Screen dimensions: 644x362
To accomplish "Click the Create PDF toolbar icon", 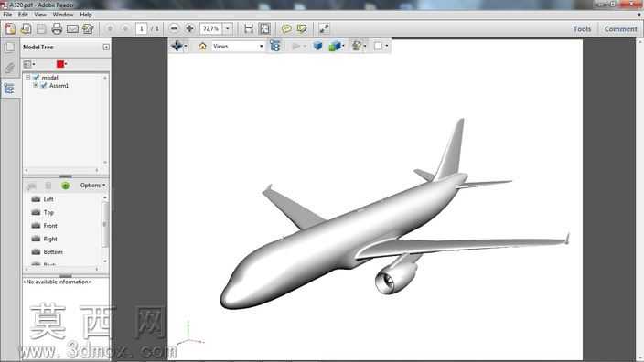I will point(10,28).
